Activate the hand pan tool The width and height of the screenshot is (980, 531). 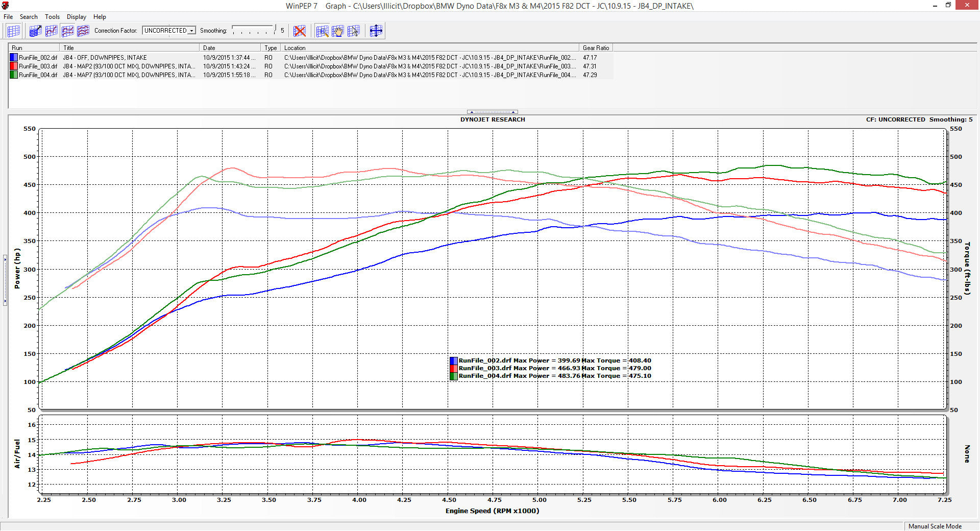click(338, 31)
